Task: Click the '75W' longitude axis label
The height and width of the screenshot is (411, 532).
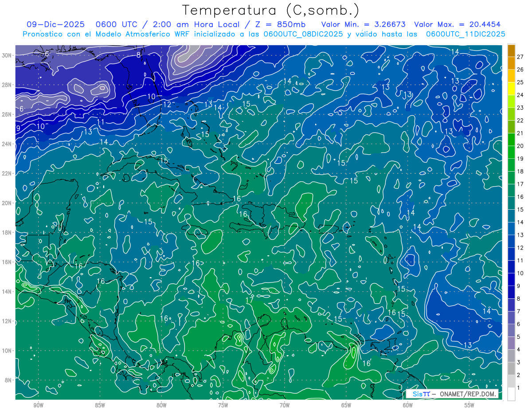Action: [223, 405]
